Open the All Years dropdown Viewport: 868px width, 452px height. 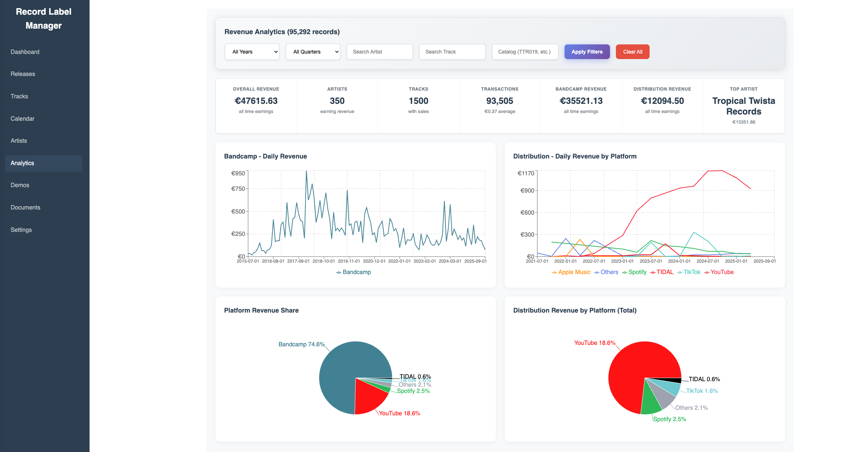coord(252,52)
